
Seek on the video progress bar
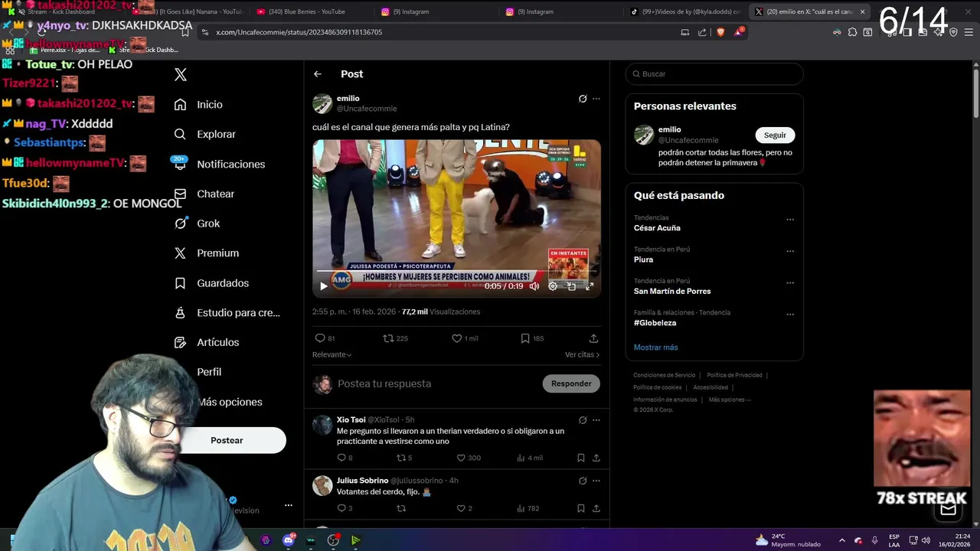tap(456, 272)
